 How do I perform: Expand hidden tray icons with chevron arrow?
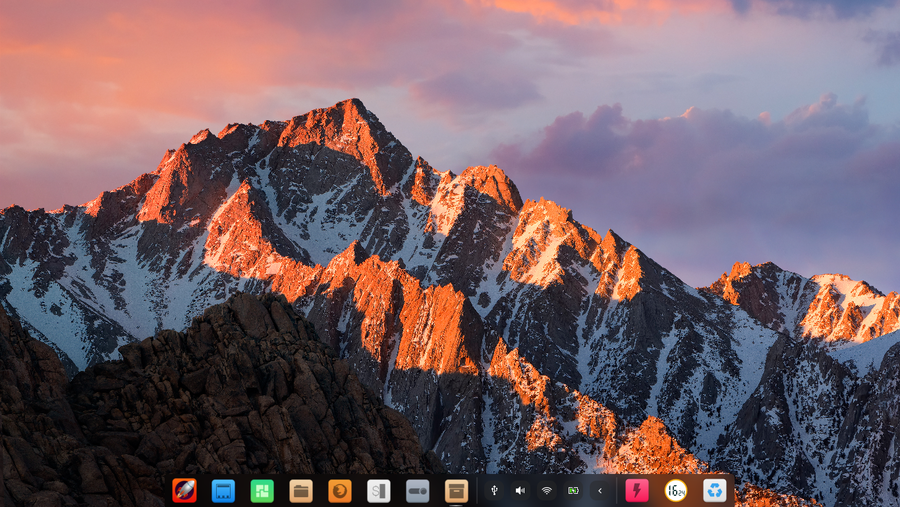[600, 490]
